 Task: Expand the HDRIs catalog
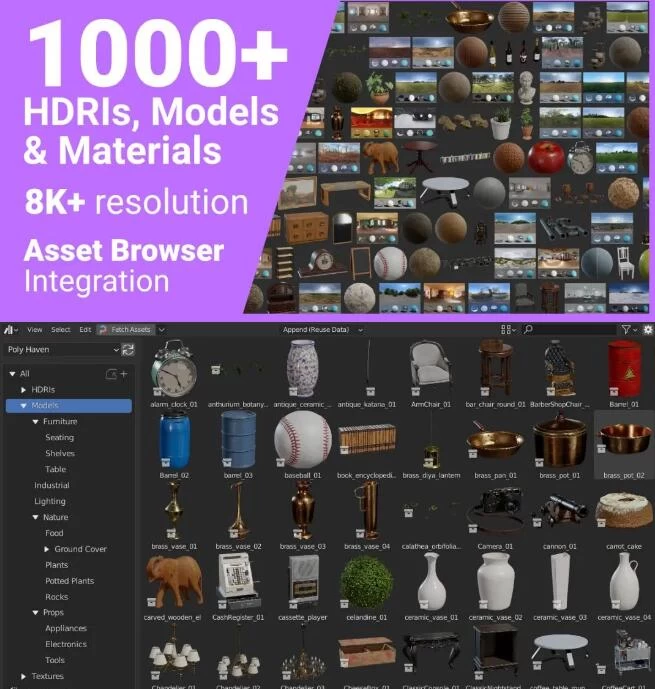(23, 389)
